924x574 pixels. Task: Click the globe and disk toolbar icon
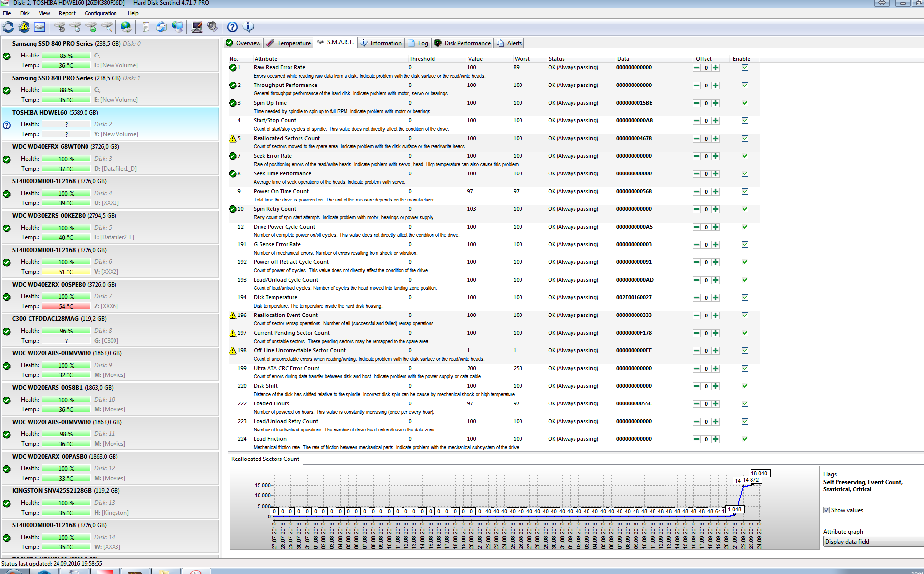[x=126, y=27]
